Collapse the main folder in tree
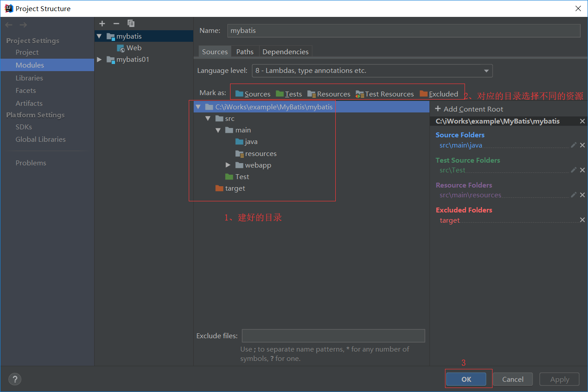 coord(218,130)
